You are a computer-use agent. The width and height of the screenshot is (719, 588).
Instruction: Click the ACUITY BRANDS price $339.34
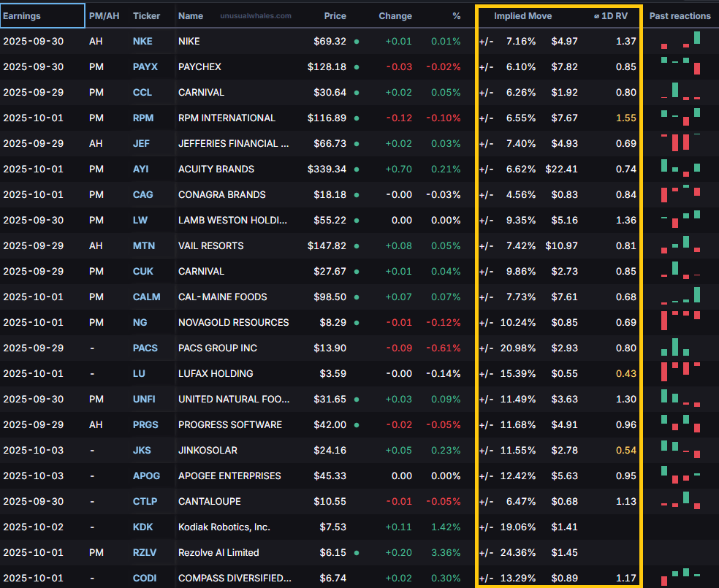(327, 169)
